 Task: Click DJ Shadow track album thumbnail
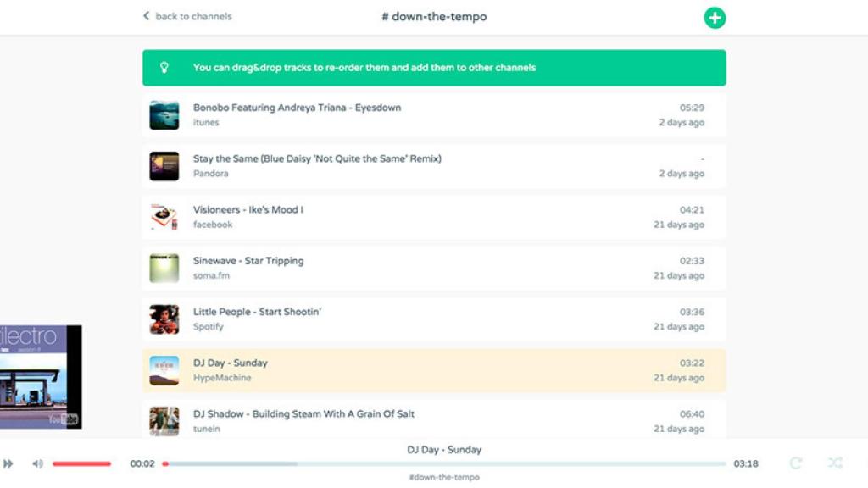pos(164,421)
